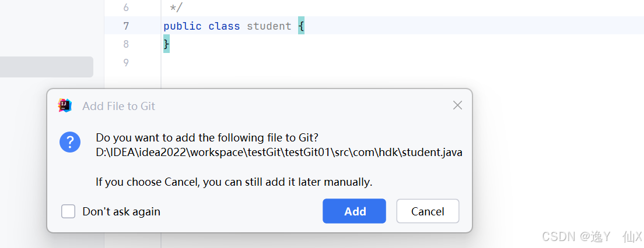Click the public keyword on line 7
The height and width of the screenshot is (248, 644).
coord(183,26)
